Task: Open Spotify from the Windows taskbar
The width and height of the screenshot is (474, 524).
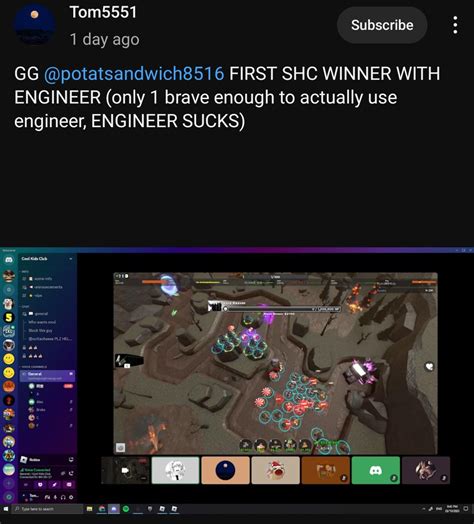Action: [126, 509]
